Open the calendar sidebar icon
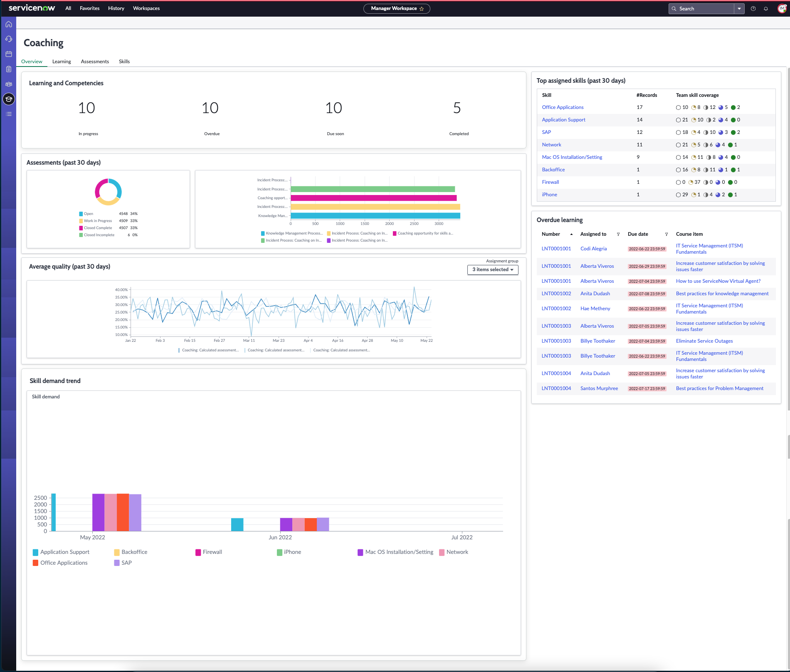Image resolution: width=790 pixels, height=672 pixels. pos(9,54)
